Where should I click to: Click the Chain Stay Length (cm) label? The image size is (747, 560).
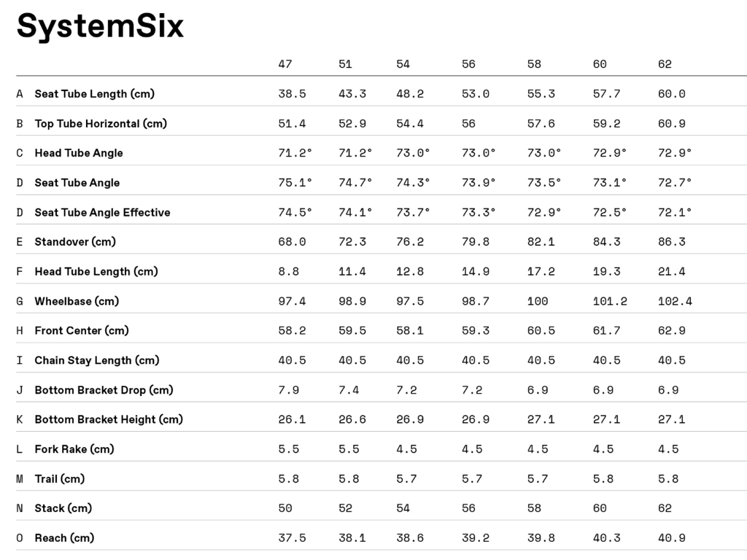96,360
